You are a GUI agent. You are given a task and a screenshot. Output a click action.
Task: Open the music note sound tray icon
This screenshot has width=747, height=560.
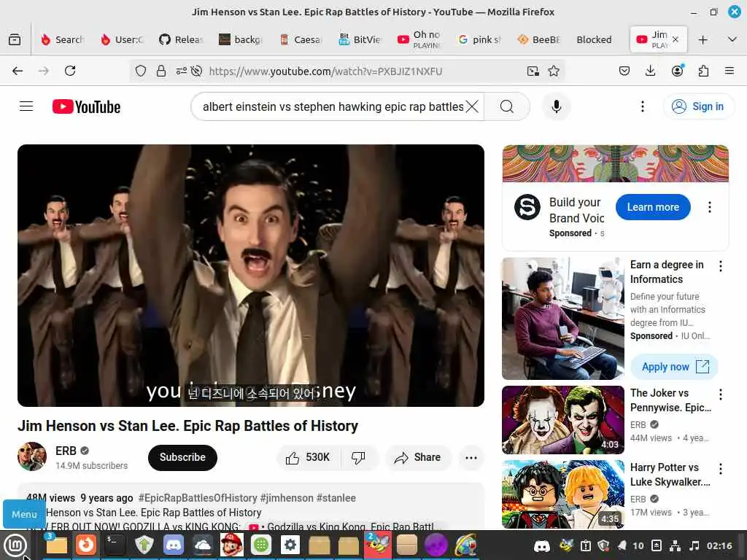(x=694, y=545)
